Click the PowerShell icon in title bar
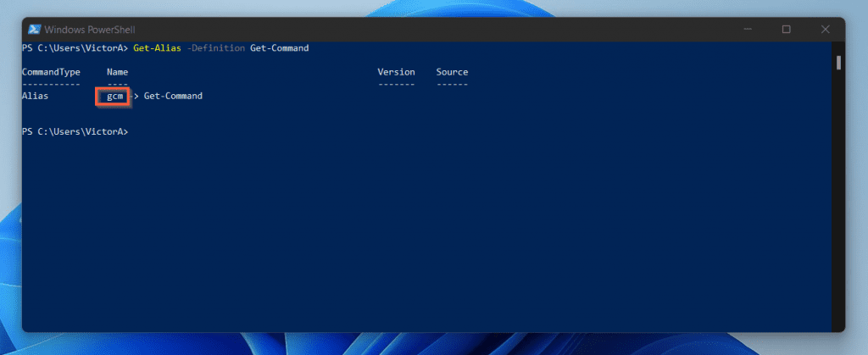The image size is (868, 355). [34, 30]
